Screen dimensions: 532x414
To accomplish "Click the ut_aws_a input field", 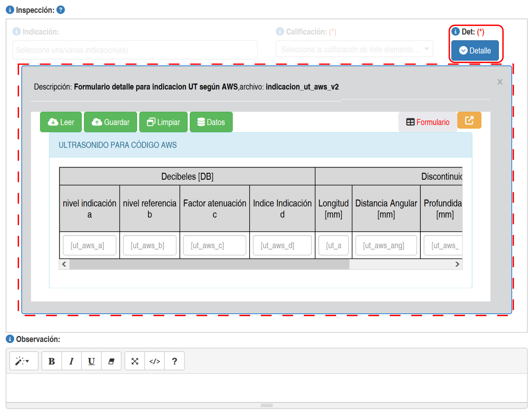I will [x=90, y=245].
